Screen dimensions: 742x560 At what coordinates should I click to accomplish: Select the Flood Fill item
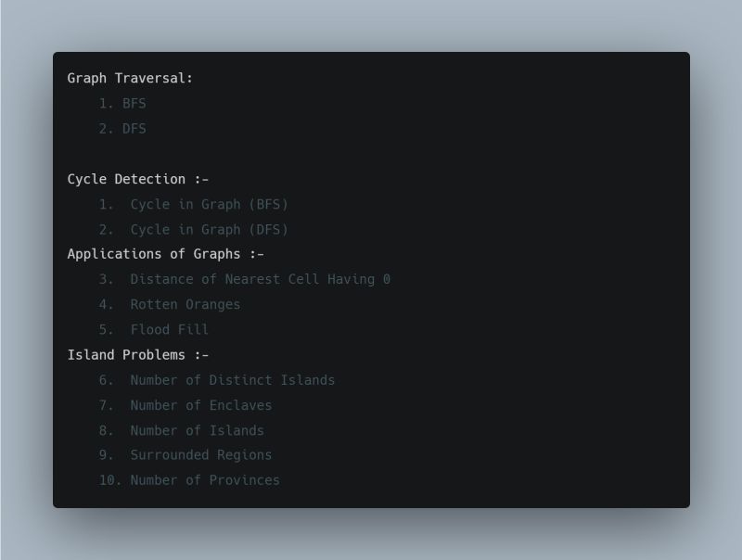click(x=170, y=330)
